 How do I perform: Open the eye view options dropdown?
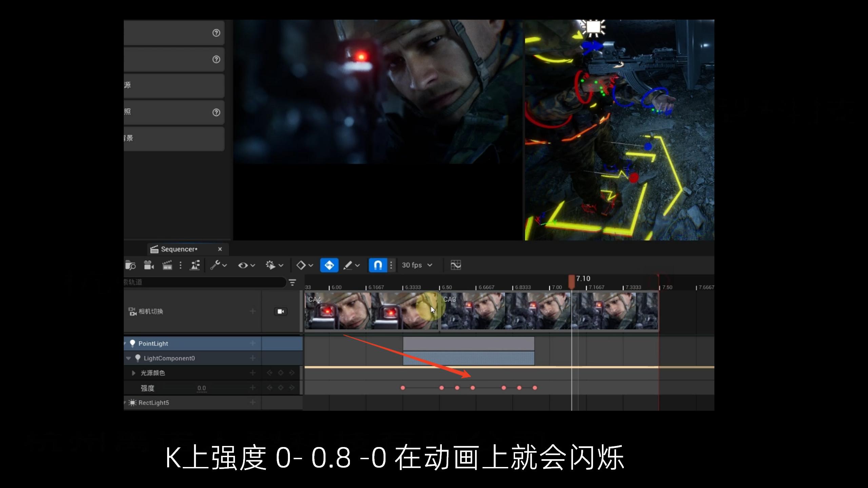(x=246, y=265)
